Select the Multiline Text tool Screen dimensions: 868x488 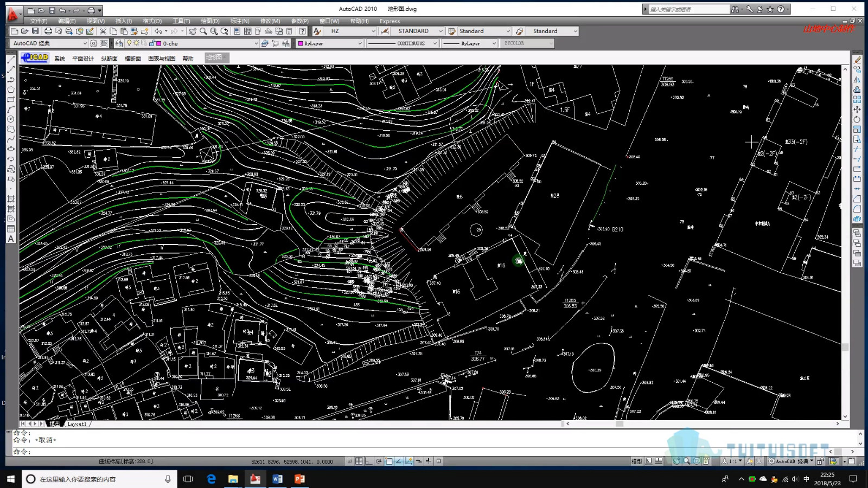pyautogui.click(x=10, y=239)
